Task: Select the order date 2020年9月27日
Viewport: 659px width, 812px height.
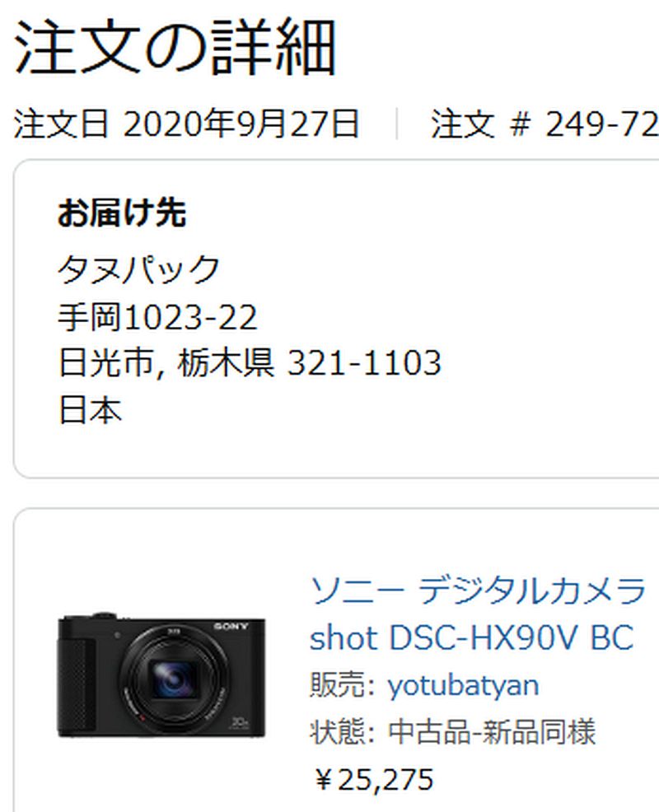Action: [241, 124]
